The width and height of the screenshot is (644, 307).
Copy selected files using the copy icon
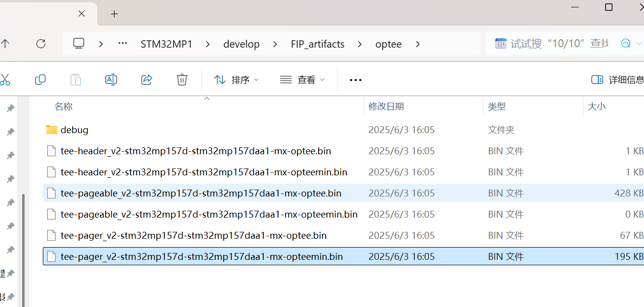40,80
